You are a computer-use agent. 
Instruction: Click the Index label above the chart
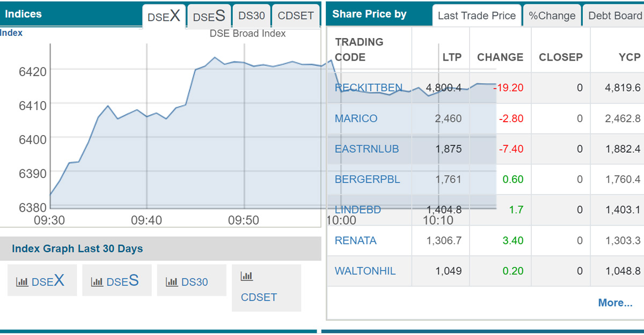(11, 33)
